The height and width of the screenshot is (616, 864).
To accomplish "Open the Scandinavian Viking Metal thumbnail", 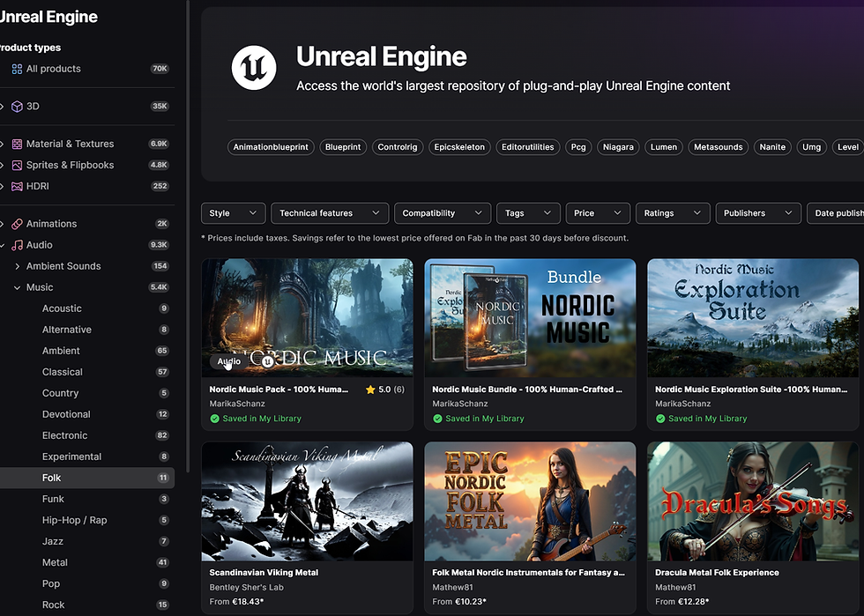I will tap(307, 501).
